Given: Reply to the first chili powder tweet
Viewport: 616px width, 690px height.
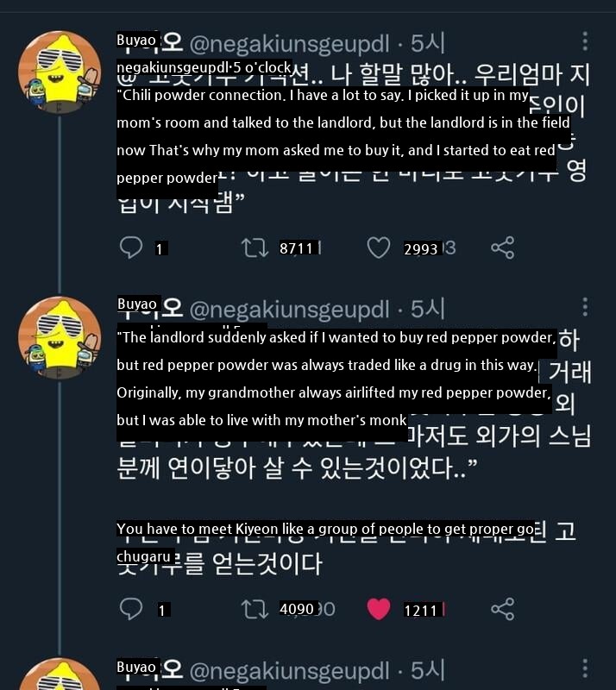Looking at the screenshot, I should click(x=130, y=248).
